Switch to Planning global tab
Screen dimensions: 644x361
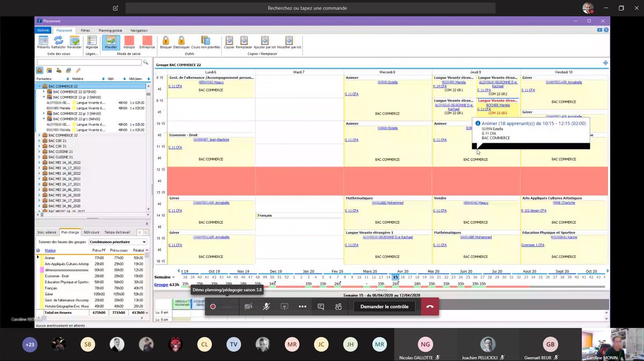click(111, 31)
